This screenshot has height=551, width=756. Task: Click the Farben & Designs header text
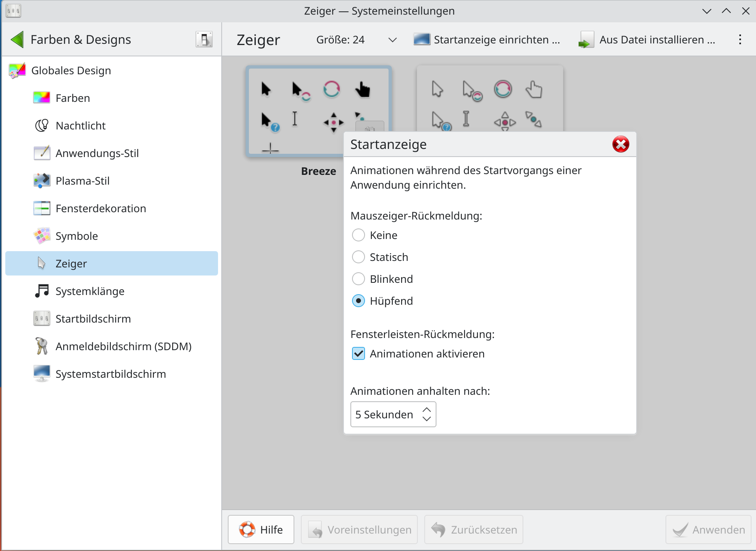tap(81, 40)
